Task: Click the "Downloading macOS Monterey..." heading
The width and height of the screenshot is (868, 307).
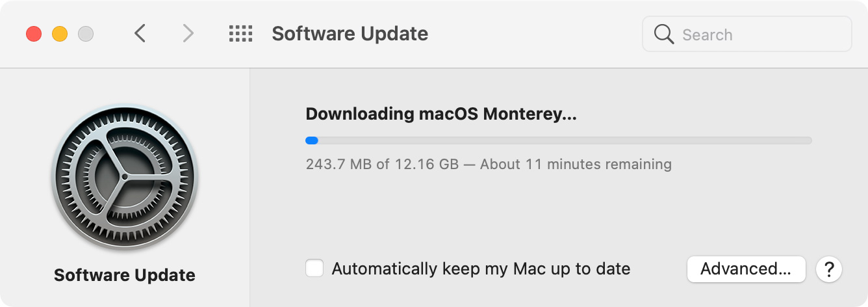Action: coord(441,114)
